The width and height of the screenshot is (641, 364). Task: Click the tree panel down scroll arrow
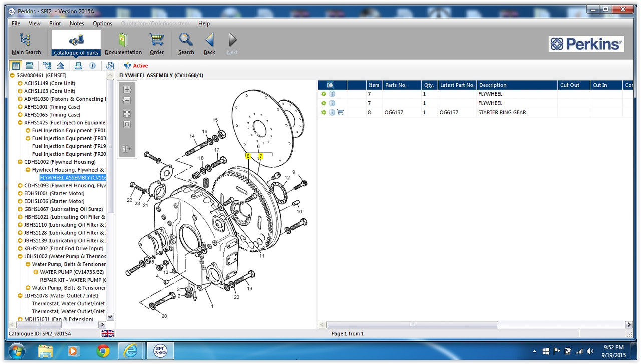(110, 317)
